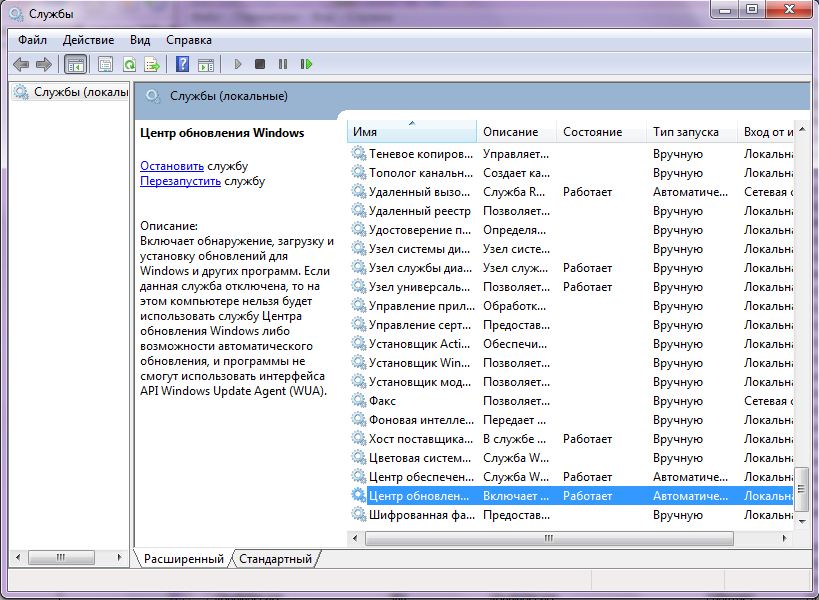Click the Back arrow in the toolbar
The width and height of the screenshot is (819, 600).
tap(21, 64)
